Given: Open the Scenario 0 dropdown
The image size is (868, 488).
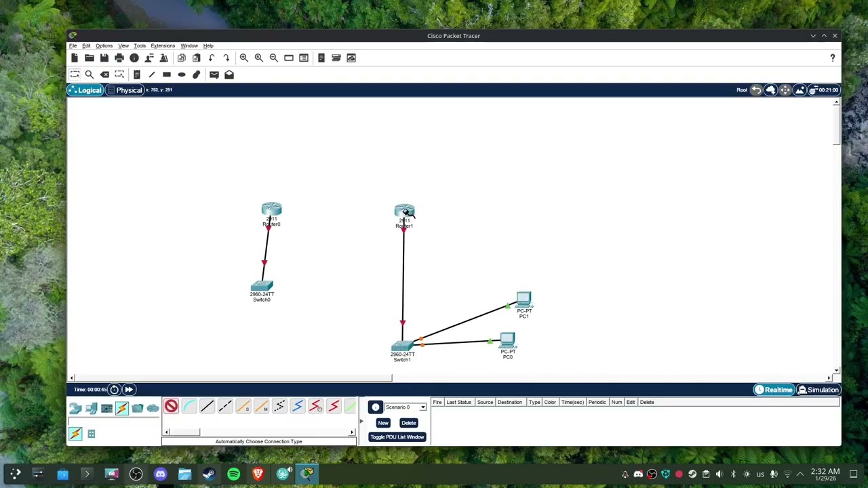Looking at the screenshot, I should (x=406, y=407).
